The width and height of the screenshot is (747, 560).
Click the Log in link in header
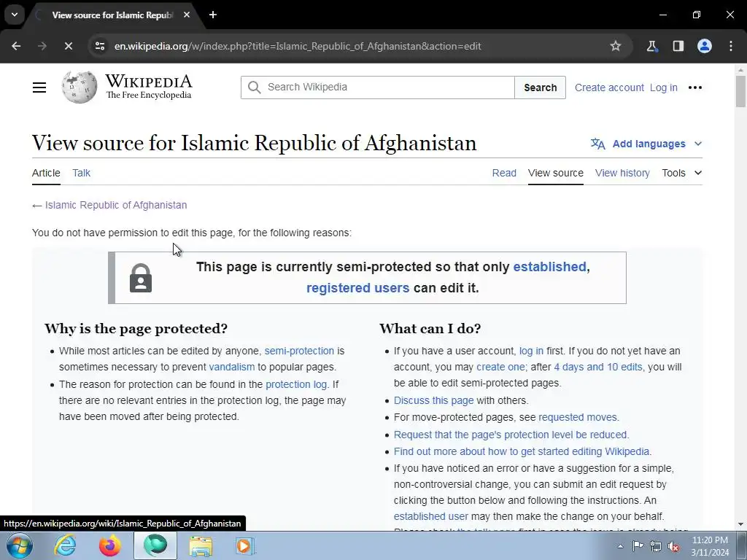click(664, 87)
